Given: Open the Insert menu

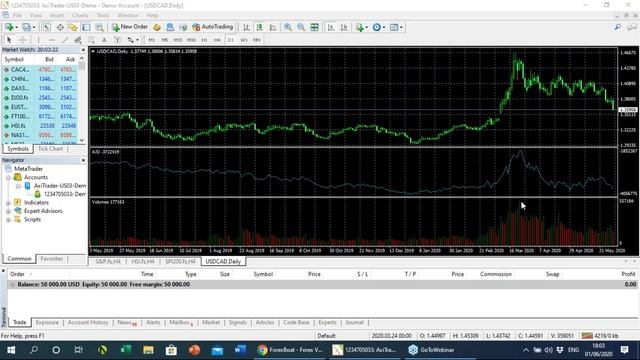Looking at the screenshot, I should click(57, 16).
